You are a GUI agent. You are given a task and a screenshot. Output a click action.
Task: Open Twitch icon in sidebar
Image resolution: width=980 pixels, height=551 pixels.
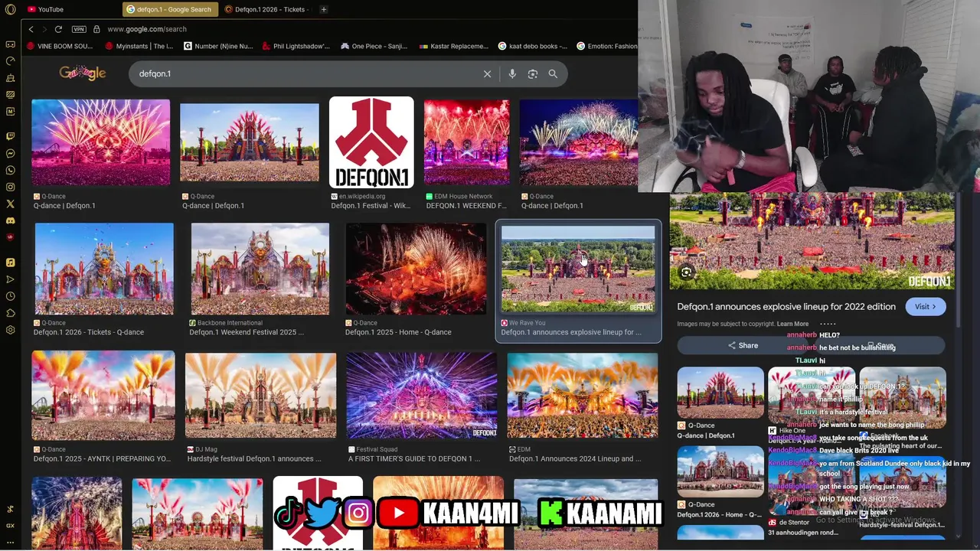point(10,136)
